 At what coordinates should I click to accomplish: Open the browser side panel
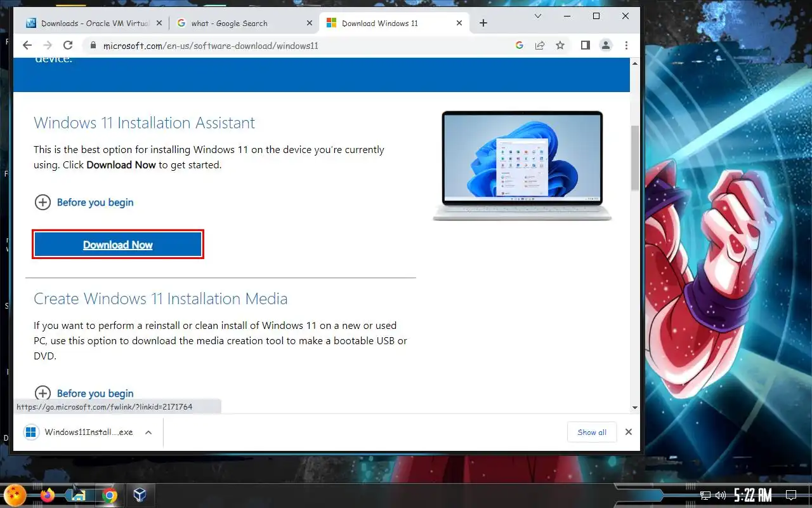586,45
